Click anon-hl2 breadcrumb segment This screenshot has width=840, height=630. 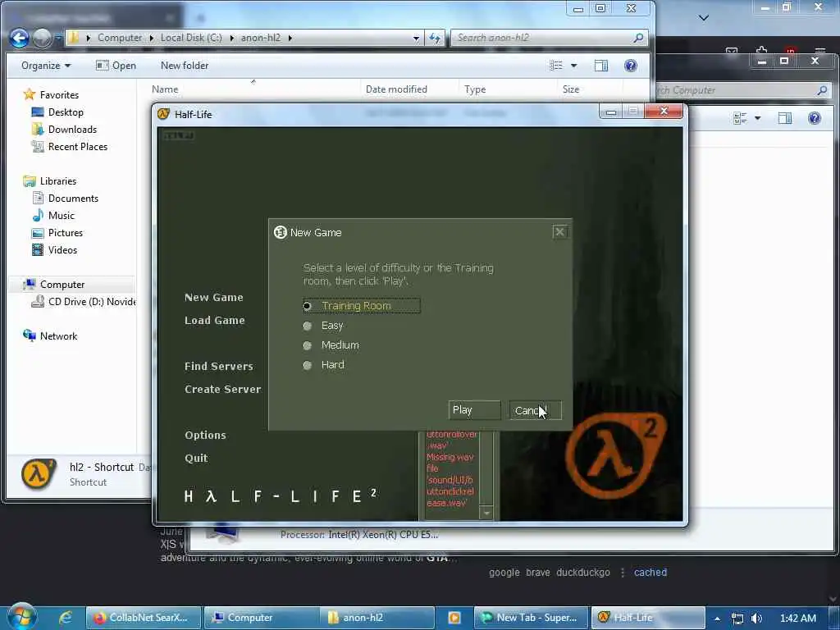(x=260, y=38)
